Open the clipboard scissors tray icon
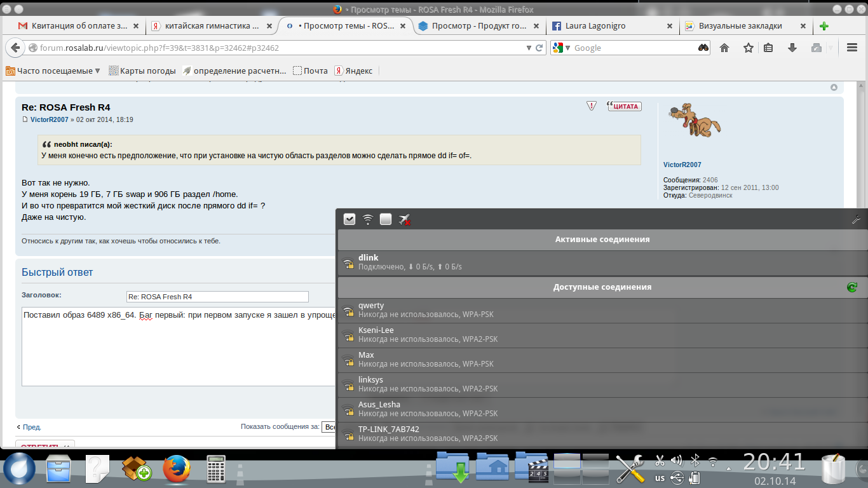868x488 pixels. click(660, 461)
